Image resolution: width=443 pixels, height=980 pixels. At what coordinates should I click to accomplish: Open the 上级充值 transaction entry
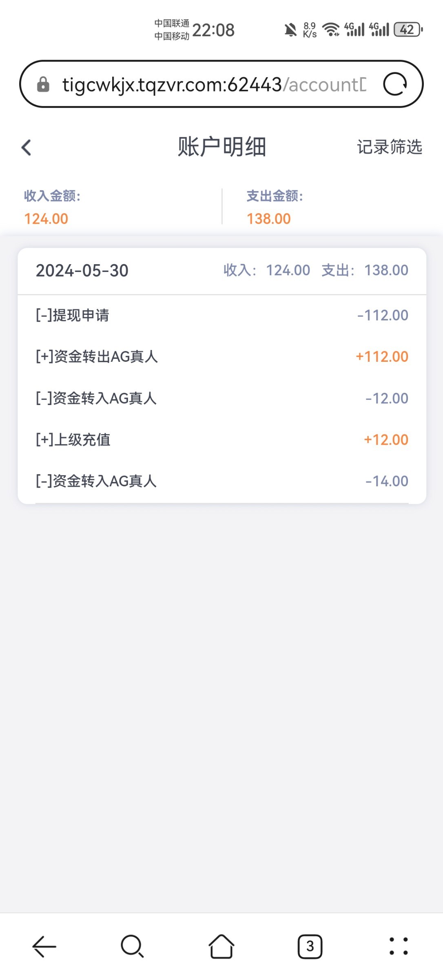221,440
